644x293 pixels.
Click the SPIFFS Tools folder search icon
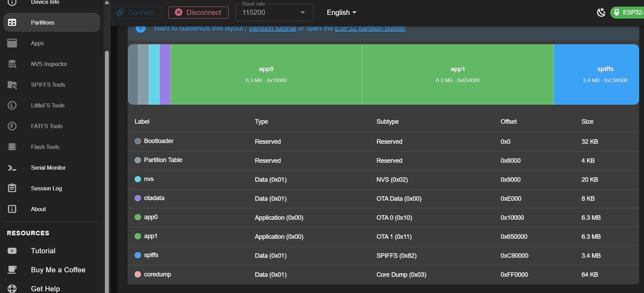point(12,85)
